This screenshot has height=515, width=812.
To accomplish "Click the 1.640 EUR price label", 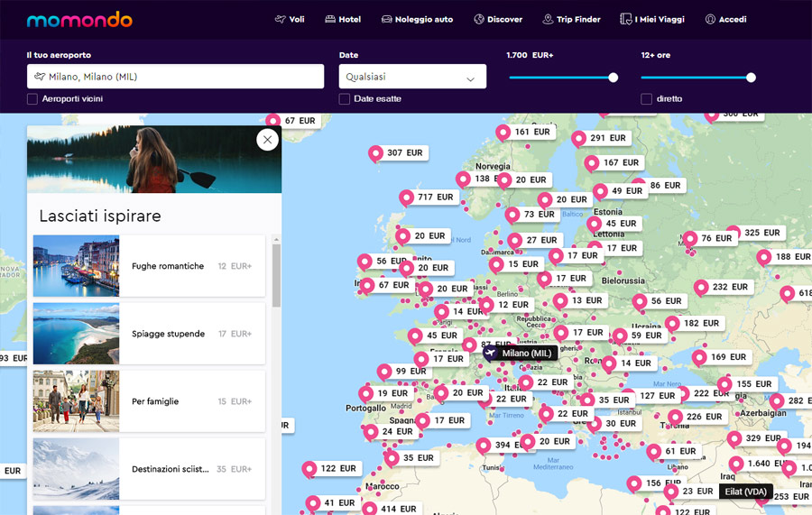I will click(x=765, y=464).
